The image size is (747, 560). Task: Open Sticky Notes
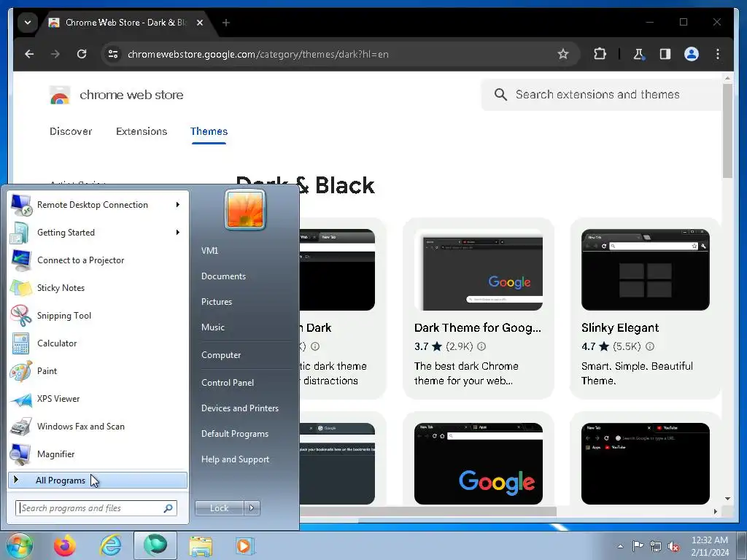[x=98, y=287]
